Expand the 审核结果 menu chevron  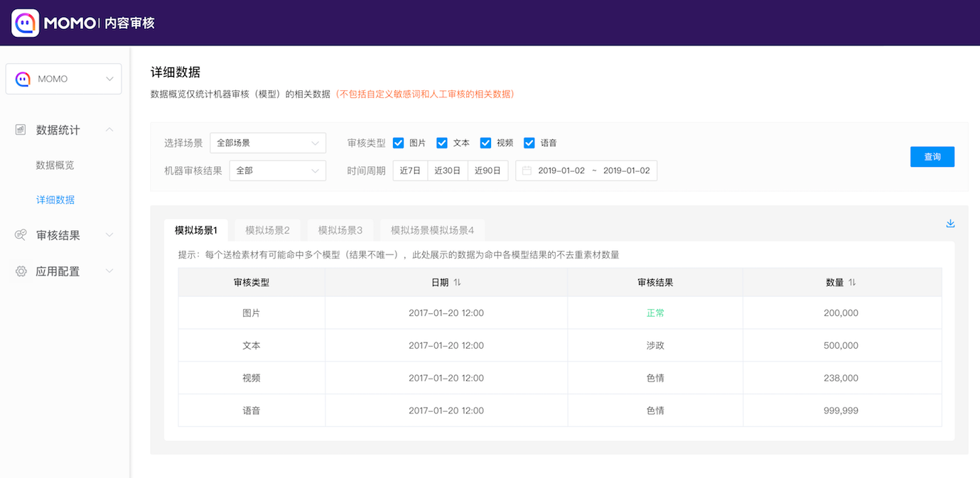(x=109, y=235)
